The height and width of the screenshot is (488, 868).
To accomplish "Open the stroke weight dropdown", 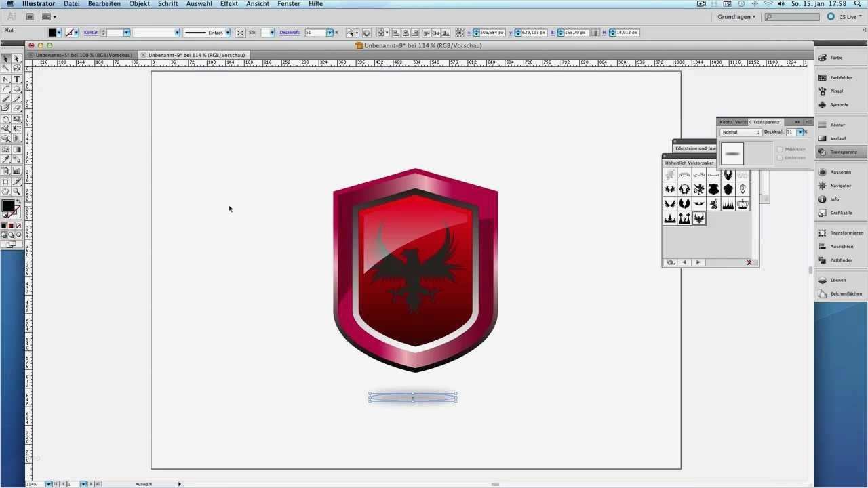I will coord(126,33).
